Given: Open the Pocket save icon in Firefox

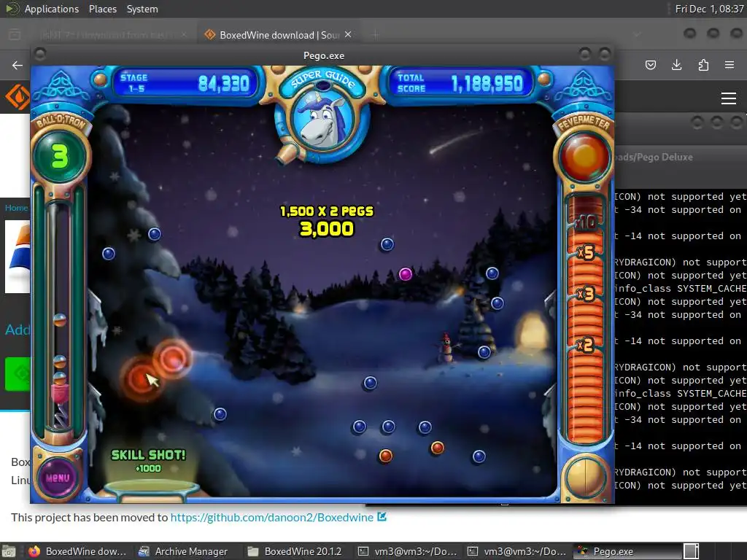Looking at the screenshot, I should (651, 65).
